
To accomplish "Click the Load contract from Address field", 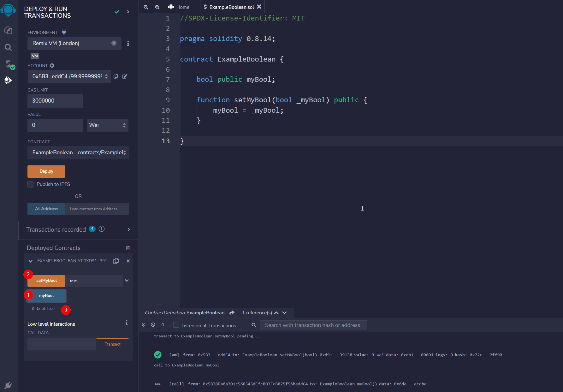I will pyautogui.click(x=97, y=209).
